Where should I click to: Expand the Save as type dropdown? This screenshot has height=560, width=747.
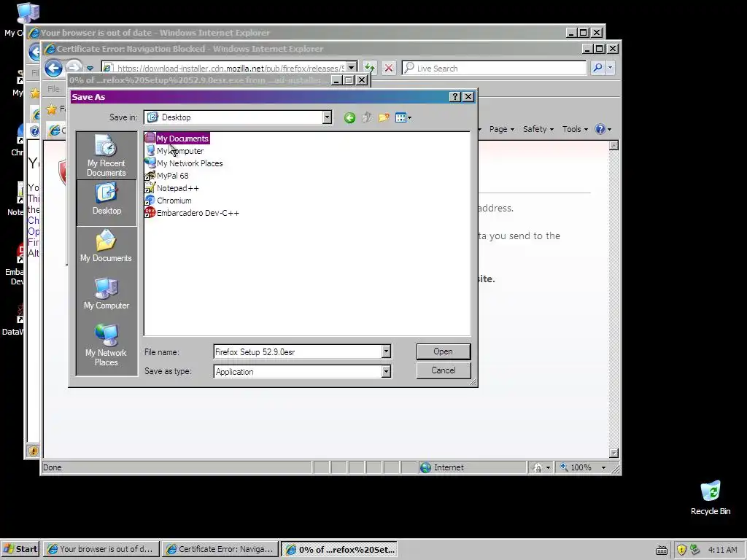(386, 371)
